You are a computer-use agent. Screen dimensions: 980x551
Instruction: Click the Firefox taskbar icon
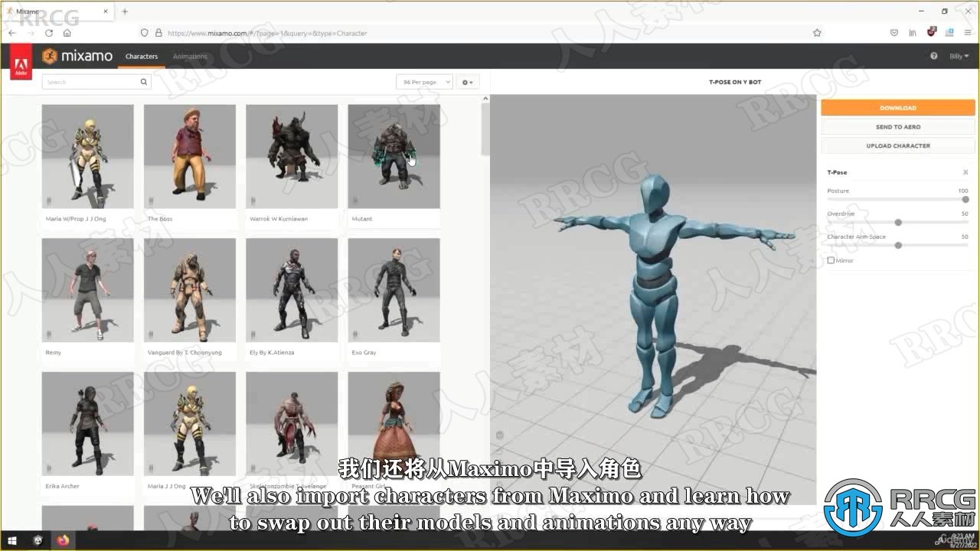click(62, 540)
